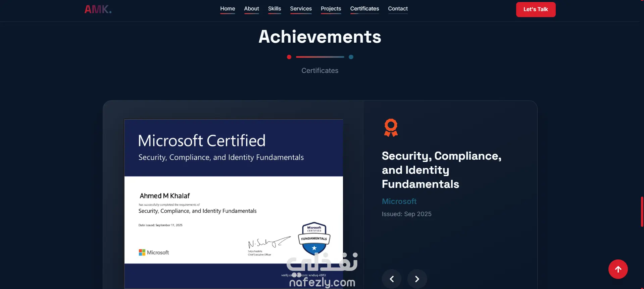Click the Achievements heading
The width and height of the screenshot is (644, 289).
point(320,37)
